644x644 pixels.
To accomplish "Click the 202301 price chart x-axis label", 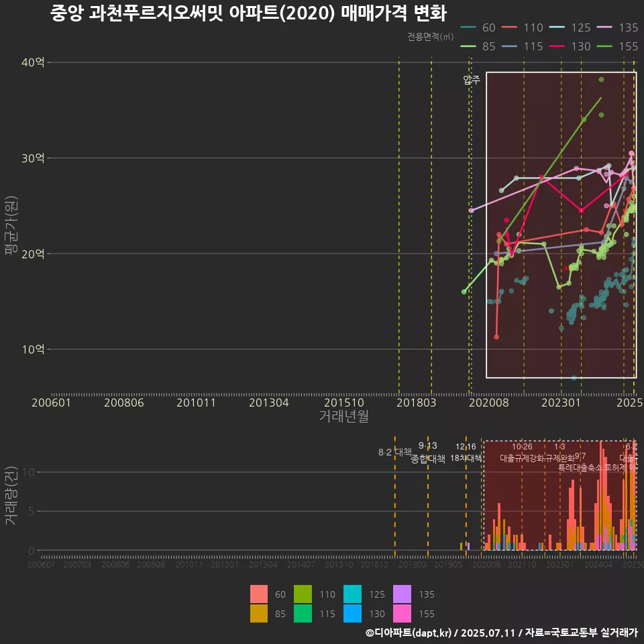I will point(561,402).
